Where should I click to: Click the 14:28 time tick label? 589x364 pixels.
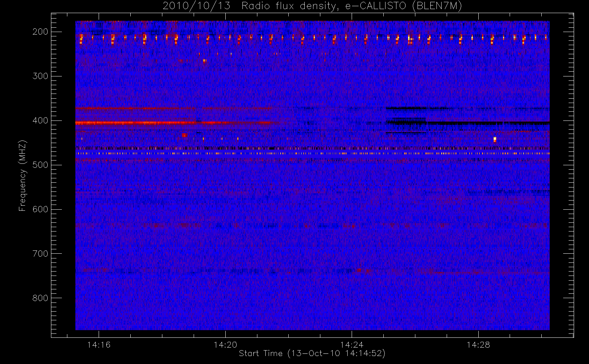(x=478, y=345)
